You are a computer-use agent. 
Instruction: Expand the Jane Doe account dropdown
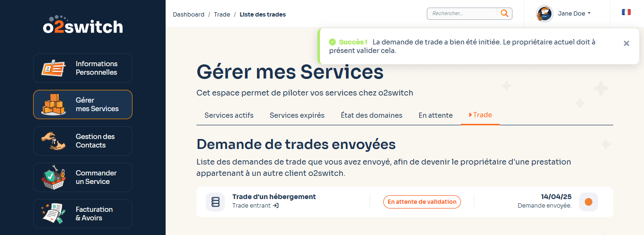(574, 14)
